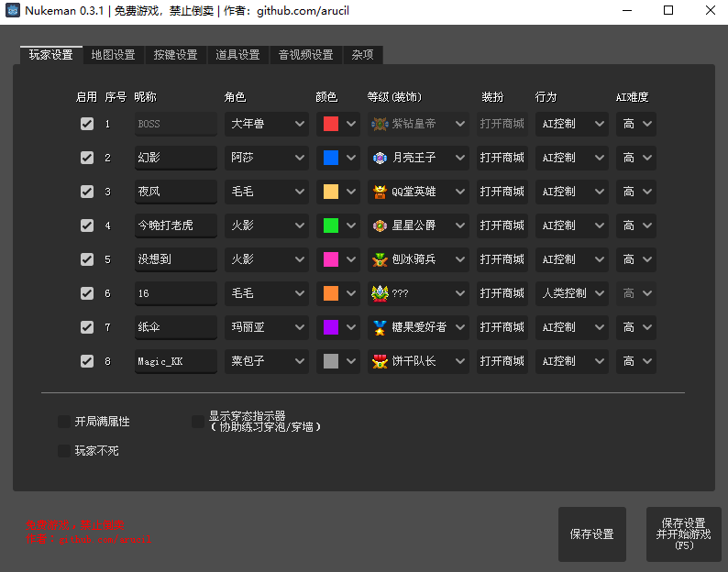Image resolution: width=728 pixels, height=572 pixels.
Task: Enable 玩家不死 option
Action: click(64, 451)
